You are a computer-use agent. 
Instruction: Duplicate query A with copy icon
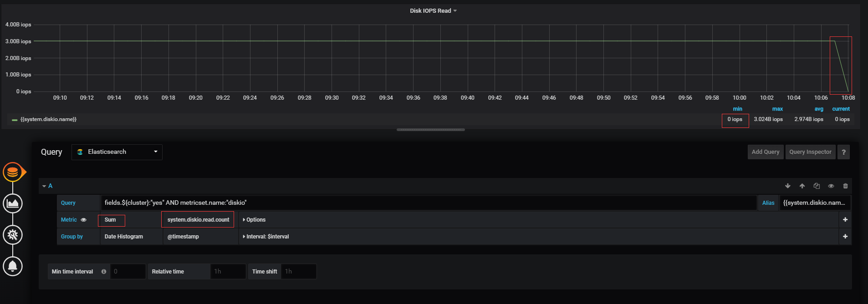pos(817,186)
